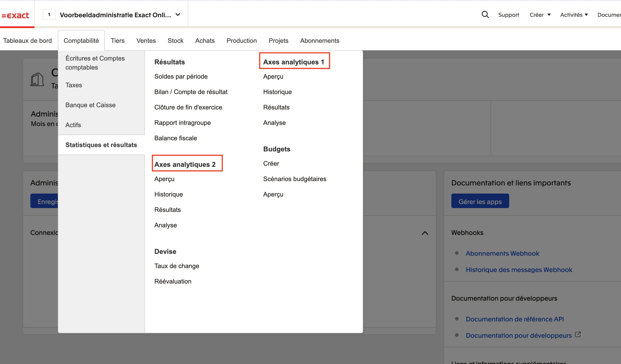Viewport: 621px width, 364px height.
Task: Click the search magnifier icon
Action: 485,15
